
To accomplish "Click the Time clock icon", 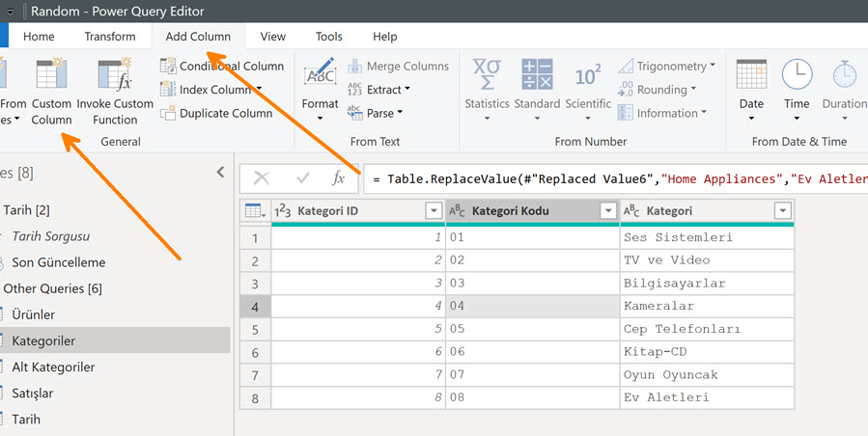I will click(797, 74).
